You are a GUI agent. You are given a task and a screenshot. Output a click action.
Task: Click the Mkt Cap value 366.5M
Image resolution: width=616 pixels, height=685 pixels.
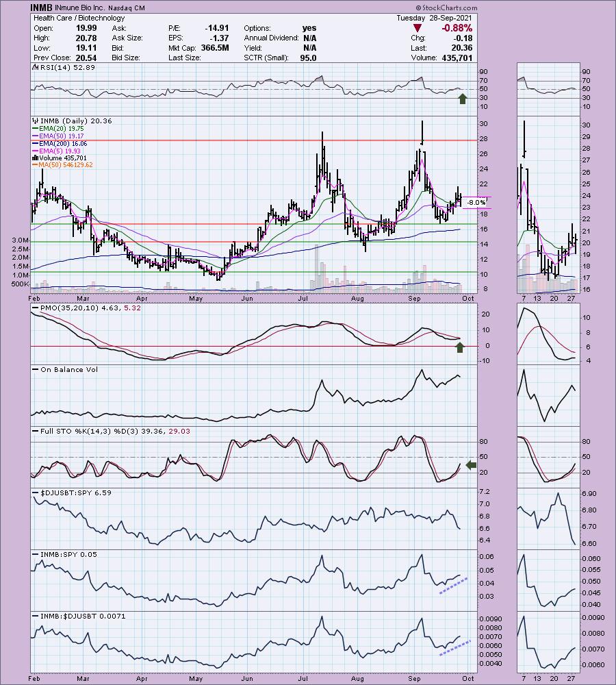click(215, 48)
